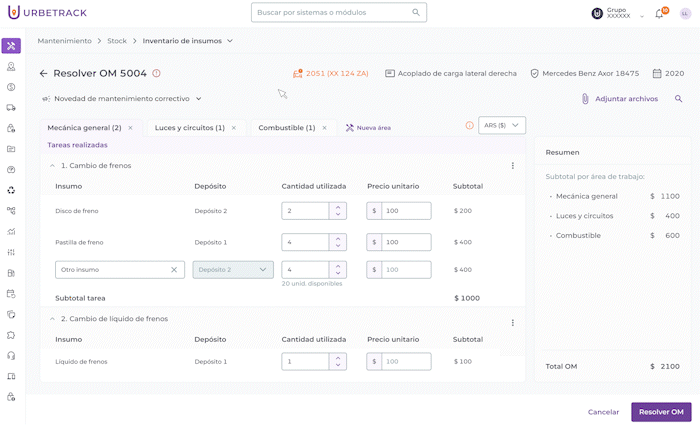Click the Resolver OM button
Image resolution: width=700 pixels, height=425 pixels.
click(x=661, y=412)
